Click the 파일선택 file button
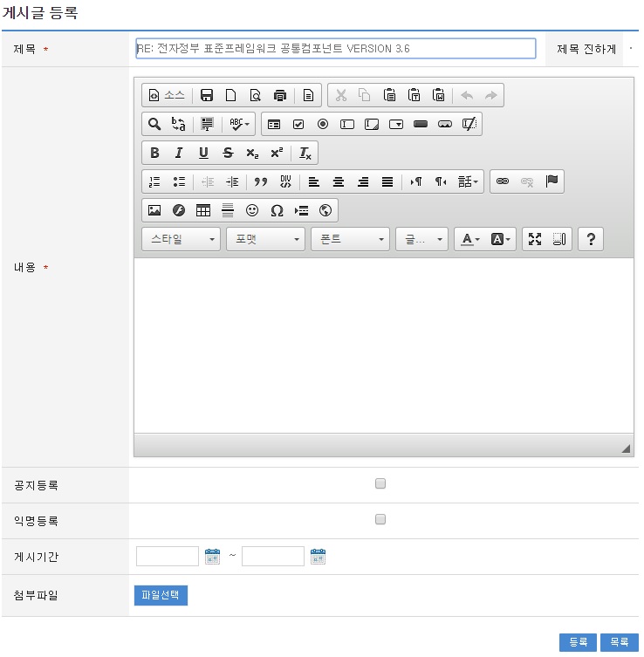Viewport: 644px width, 657px height. click(161, 595)
